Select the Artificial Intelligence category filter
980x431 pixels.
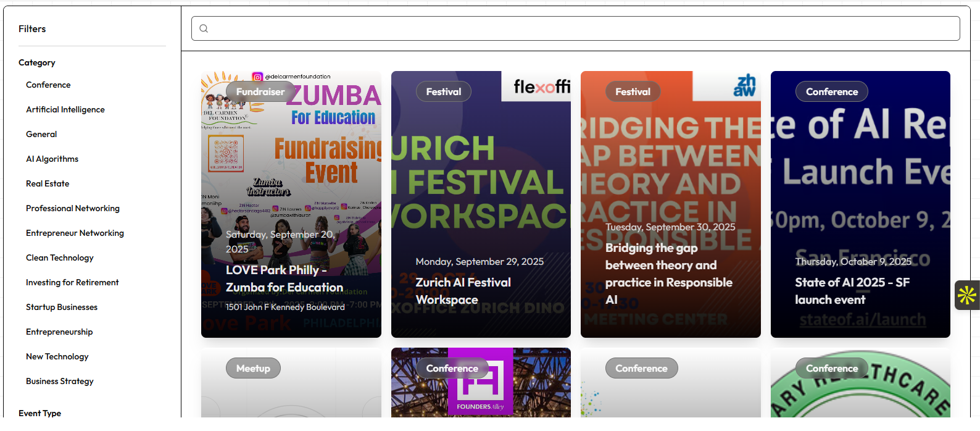[65, 110]
